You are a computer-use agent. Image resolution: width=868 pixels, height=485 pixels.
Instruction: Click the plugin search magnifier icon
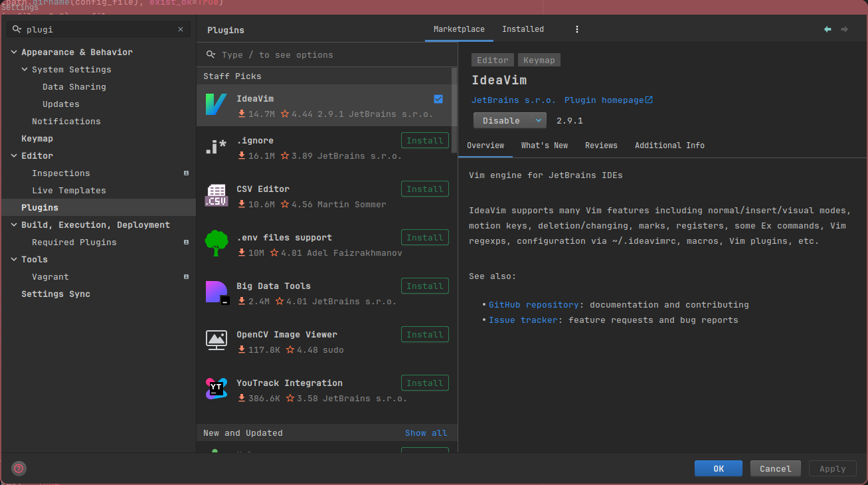coord(211,54)
